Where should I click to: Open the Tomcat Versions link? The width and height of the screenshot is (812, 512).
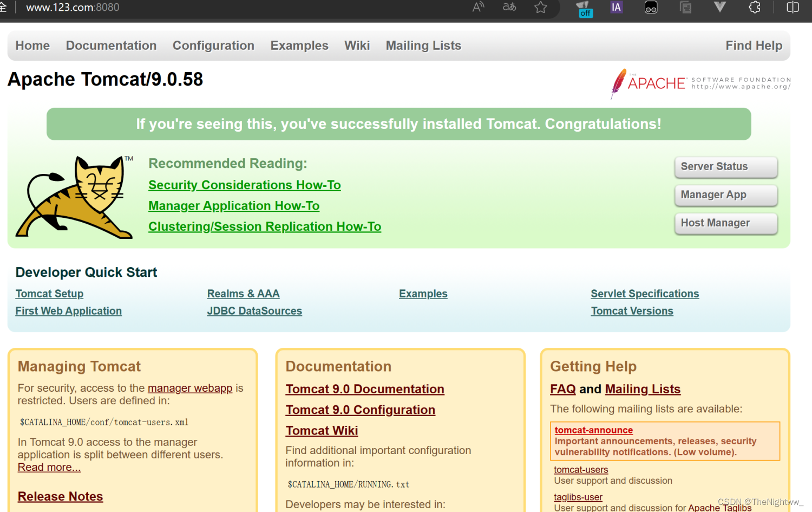coord(632,311)
